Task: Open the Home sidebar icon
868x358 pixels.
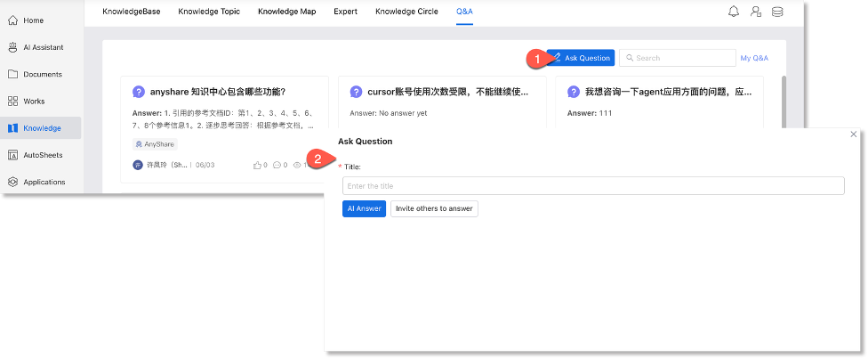Action: (13, 20)
